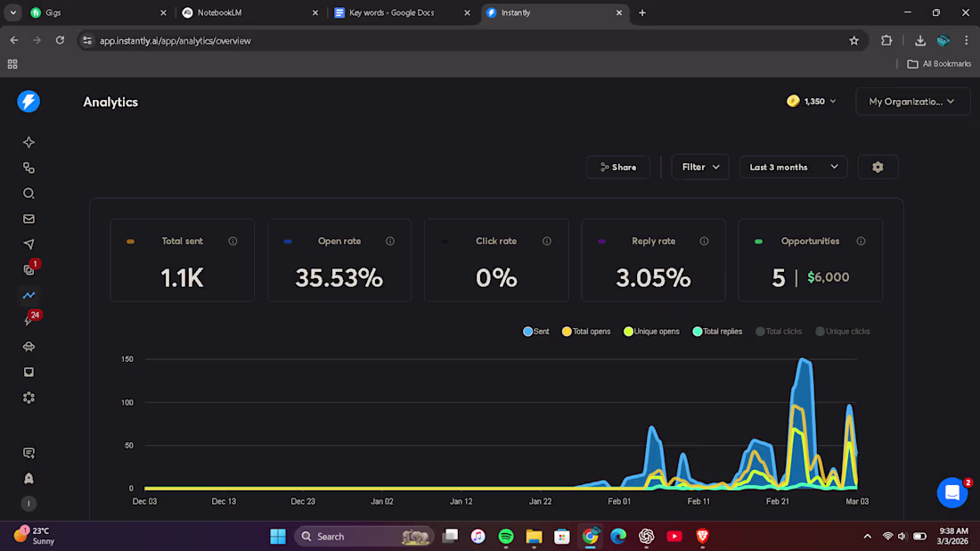Open campaigns paper plane sidebar icon
The height and width of the screenshot is (551, 980).
point(29,244)
